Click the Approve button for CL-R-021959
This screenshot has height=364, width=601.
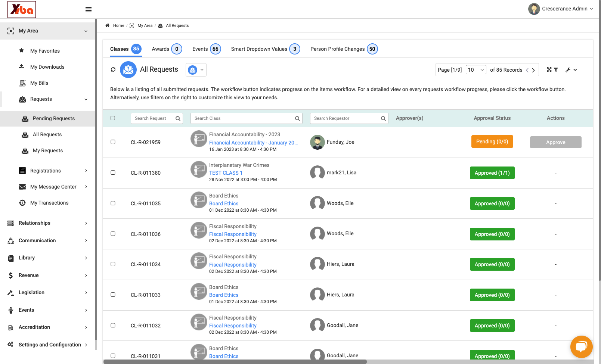(555, 142)
